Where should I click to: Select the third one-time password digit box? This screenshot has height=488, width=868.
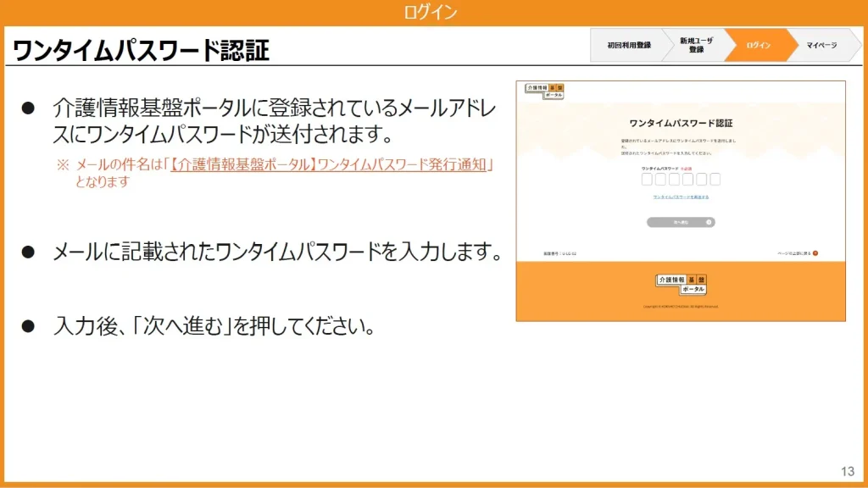(674, 180)
